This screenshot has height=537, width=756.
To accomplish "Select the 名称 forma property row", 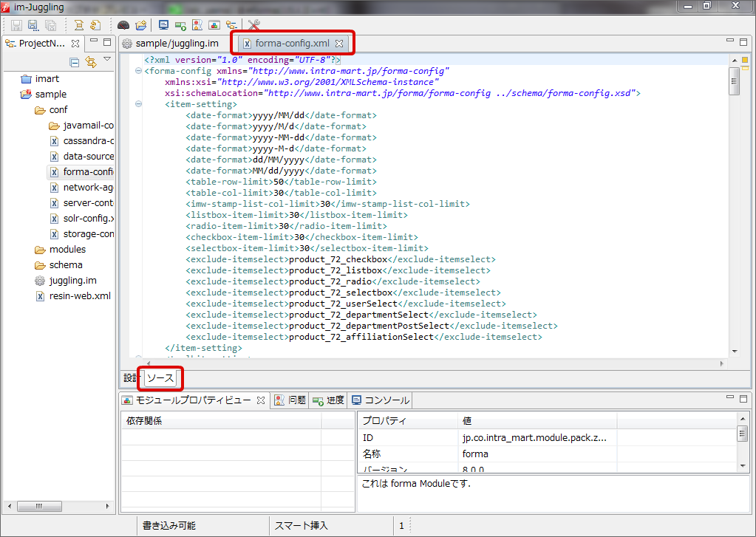I will pyautogui.click(x=548, y=454).
